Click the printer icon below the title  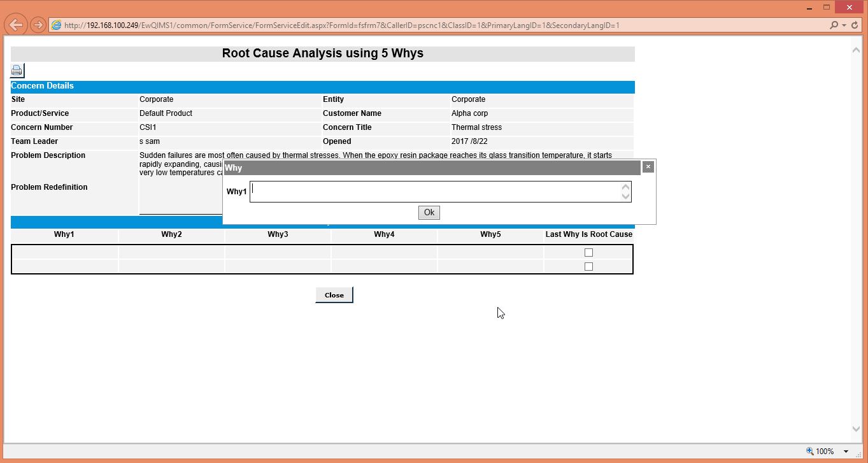(17, 70)
